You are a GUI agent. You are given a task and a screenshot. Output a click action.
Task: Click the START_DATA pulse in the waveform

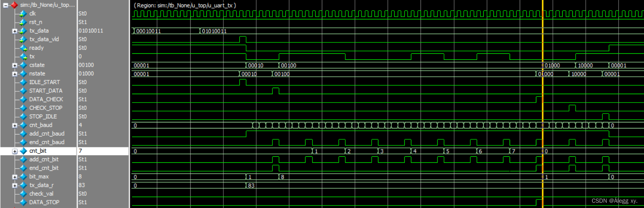point(276,91)
